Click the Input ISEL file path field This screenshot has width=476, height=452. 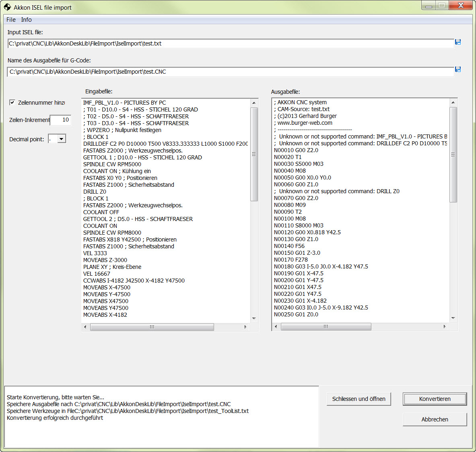[231, 43]
